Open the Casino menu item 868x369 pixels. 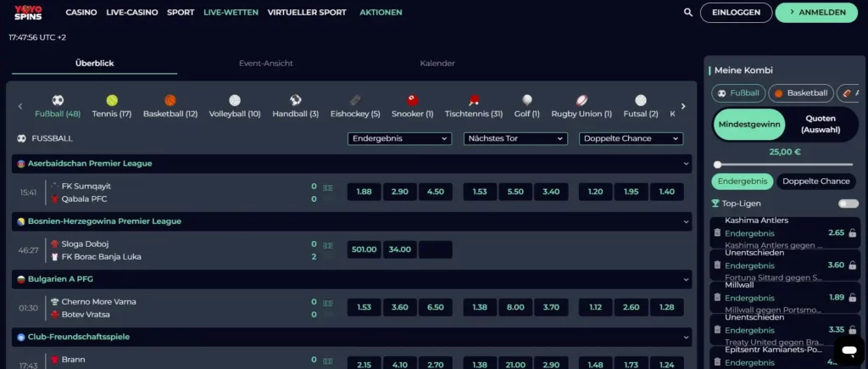point(81,12)
